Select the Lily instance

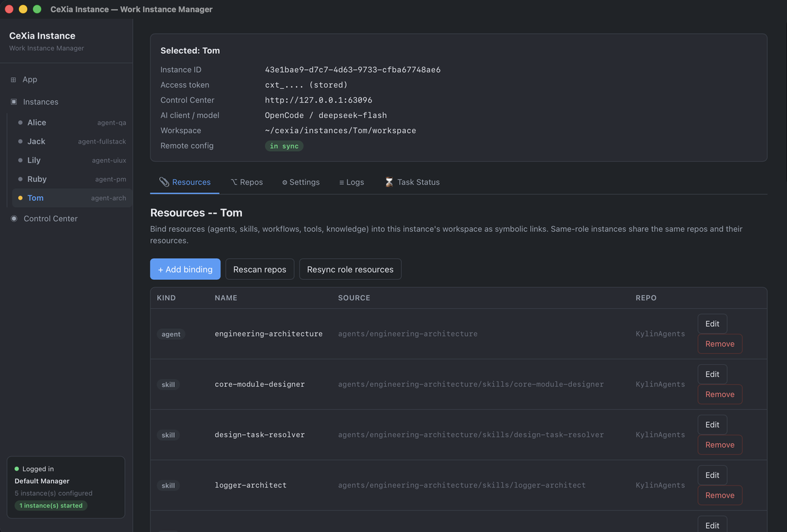coord(71,160)
